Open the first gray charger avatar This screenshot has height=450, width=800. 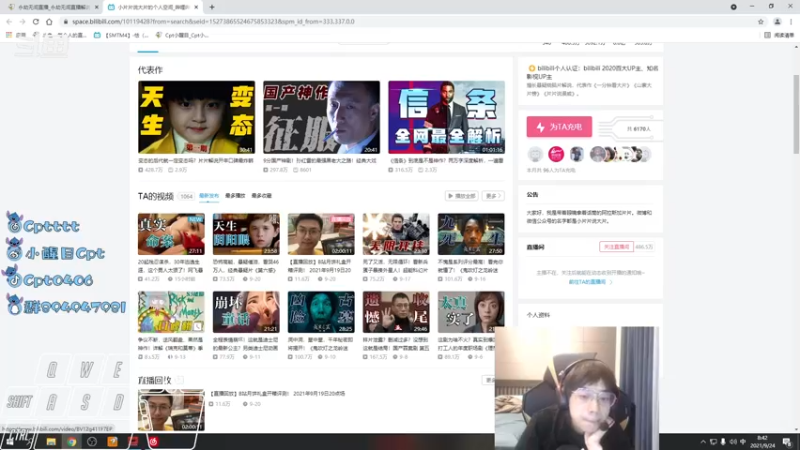535,154
